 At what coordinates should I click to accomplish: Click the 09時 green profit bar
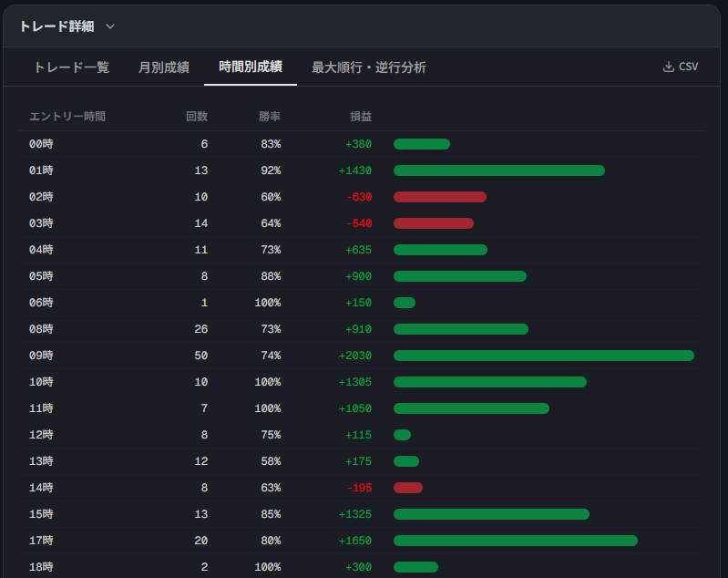[x=544, y=356]
